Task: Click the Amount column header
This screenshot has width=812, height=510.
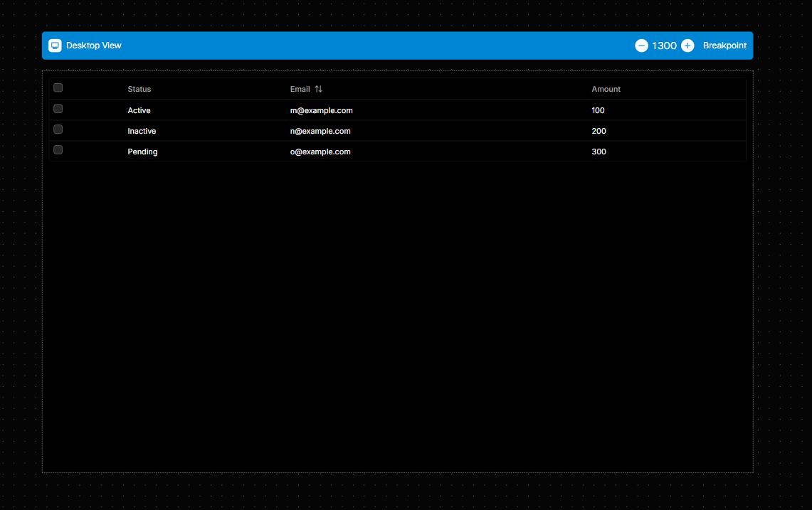Action: coord(606,88)
